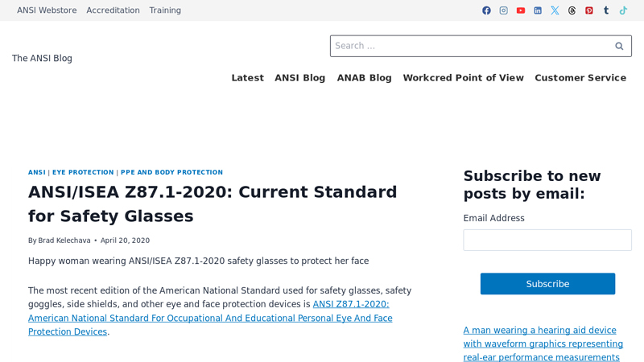Open the ANAB Blog menu item
Image resolution: width=644 pixels, height=362 pixels.
(x=364, y=78)
